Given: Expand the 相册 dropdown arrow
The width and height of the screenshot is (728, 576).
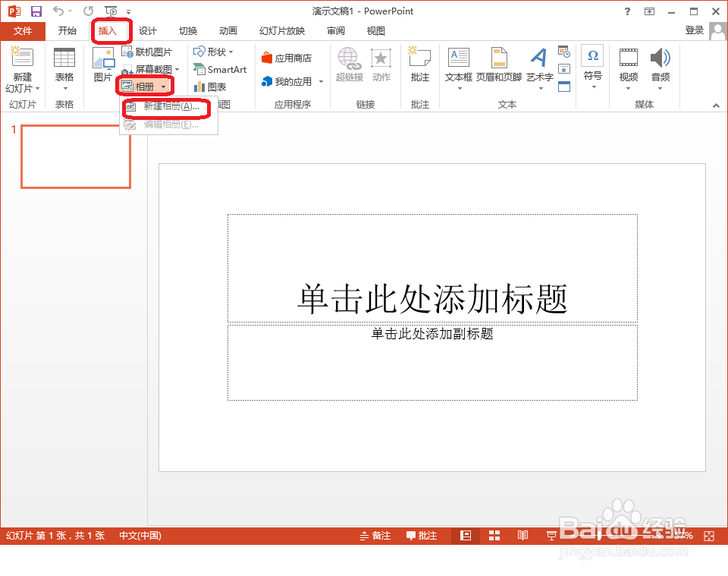Looking at the screenshot, I should click(164, 87).
